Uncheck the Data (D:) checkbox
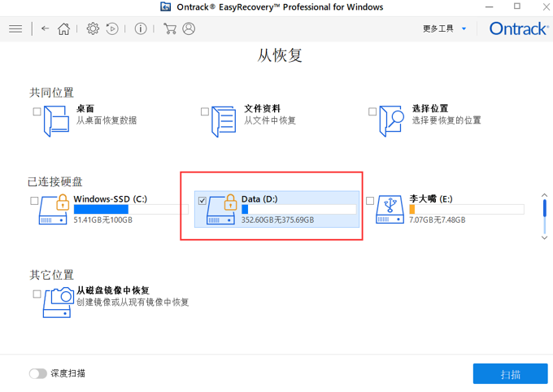 (202, 201)
